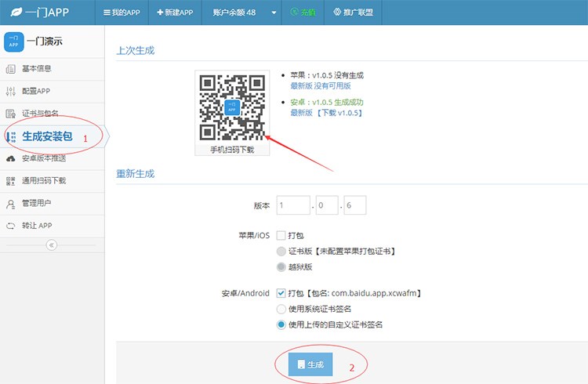Click the 一门APP leaf logo icon
The width and height of the screenshot is (588, 384).
coord(16,12)
